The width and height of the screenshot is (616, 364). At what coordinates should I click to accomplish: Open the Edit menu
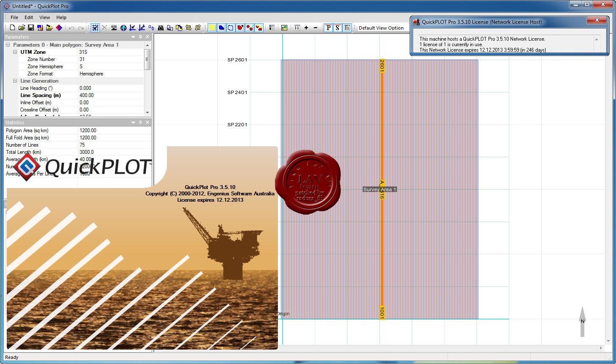[x=29, y=17]
